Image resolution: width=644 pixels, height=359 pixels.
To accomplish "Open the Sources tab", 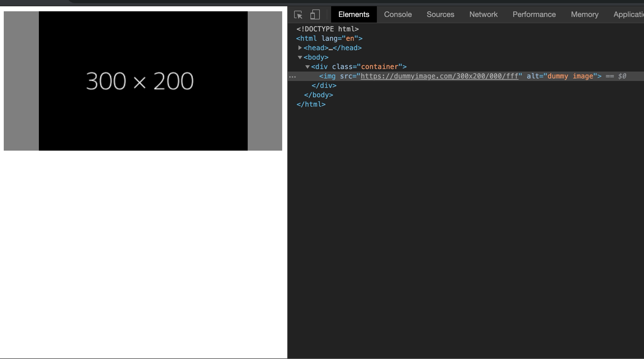I will click(440, 14).
